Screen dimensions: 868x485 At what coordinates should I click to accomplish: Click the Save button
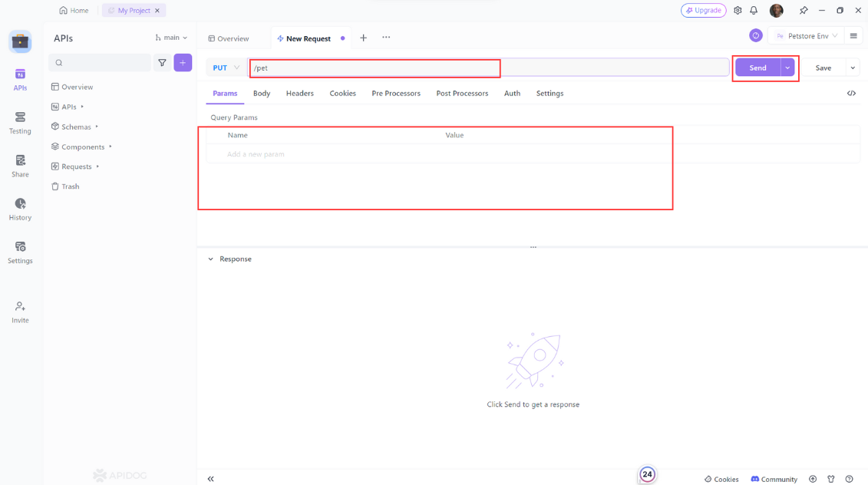(x=823, y=68)
